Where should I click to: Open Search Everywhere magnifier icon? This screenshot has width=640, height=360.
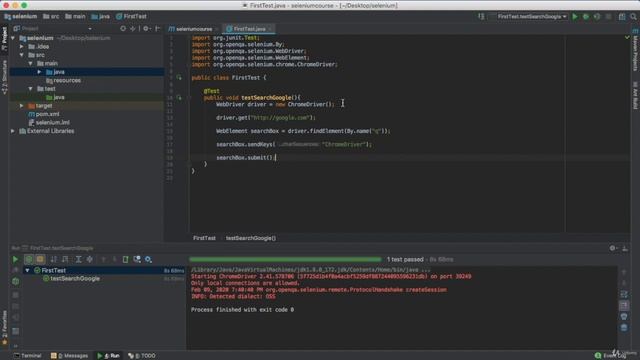(x=633, y=17)
